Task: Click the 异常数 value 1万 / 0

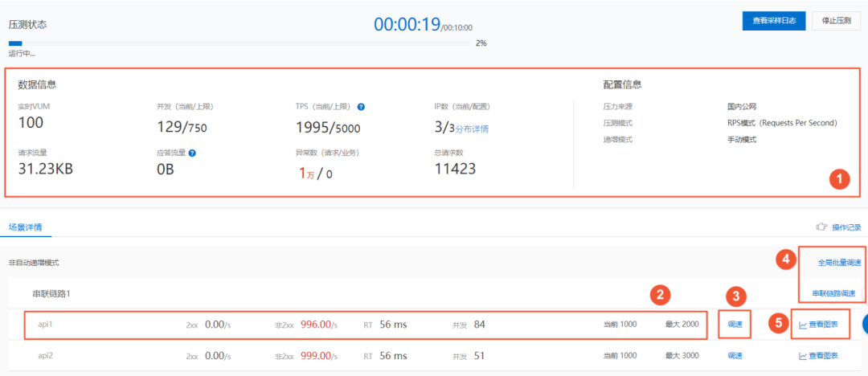Action: click(316, 174)
